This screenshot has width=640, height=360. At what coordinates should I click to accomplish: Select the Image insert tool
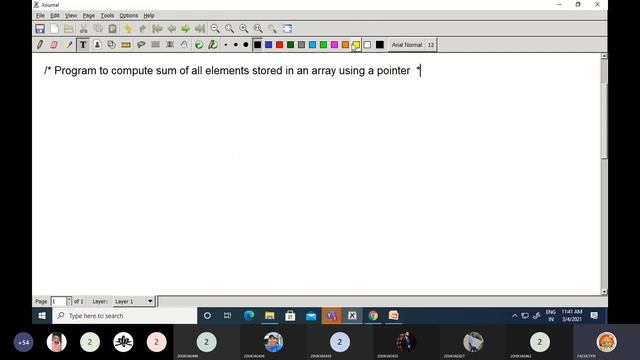[x=97, y=44]
